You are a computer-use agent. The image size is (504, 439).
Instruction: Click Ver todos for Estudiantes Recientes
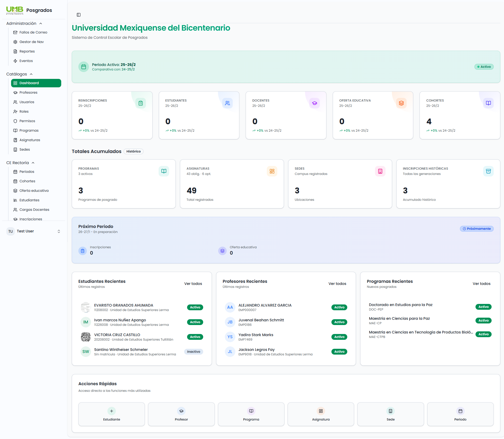coord(193,284)
